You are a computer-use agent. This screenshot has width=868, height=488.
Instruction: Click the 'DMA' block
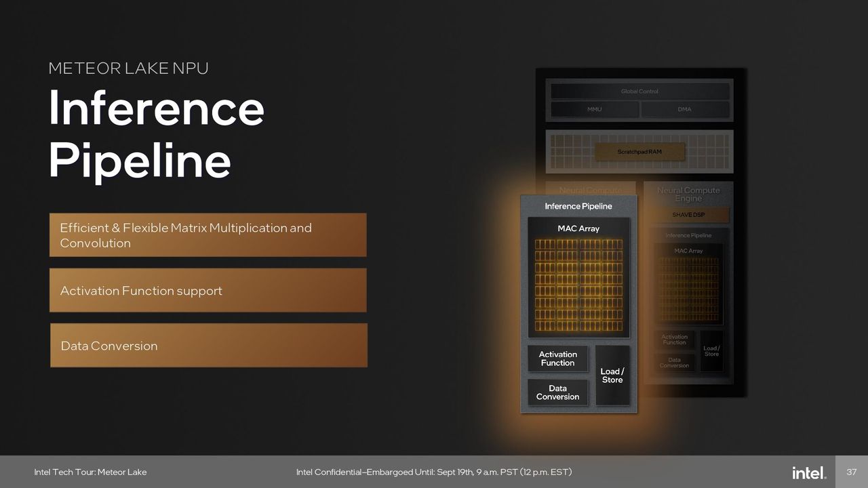click(x=685, y=109)
